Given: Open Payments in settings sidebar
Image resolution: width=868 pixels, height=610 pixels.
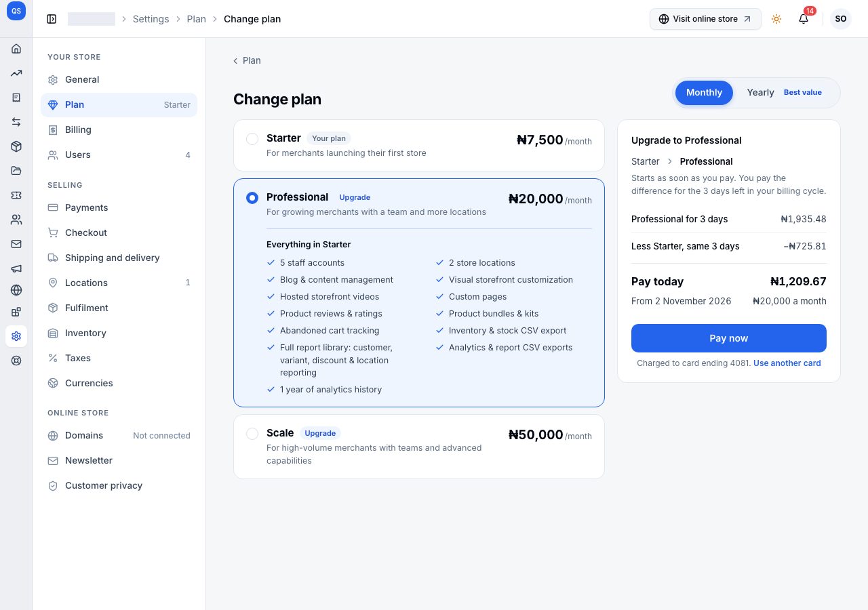Looking at the screenshot, I should (119, 207).
